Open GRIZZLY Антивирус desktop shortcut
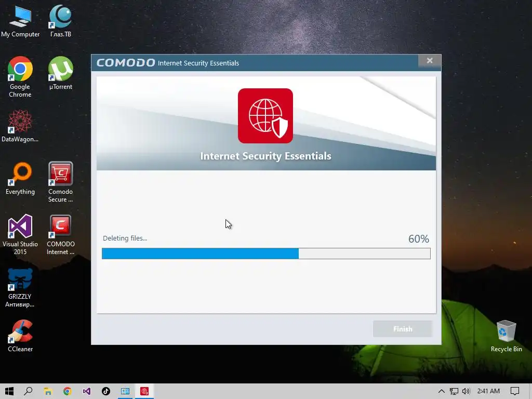 (20, 287)
